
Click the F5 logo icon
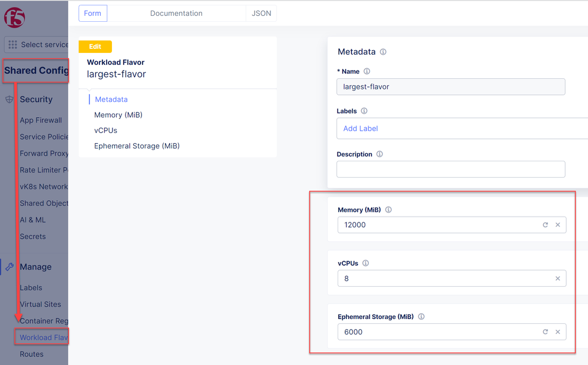pos(14,18)
